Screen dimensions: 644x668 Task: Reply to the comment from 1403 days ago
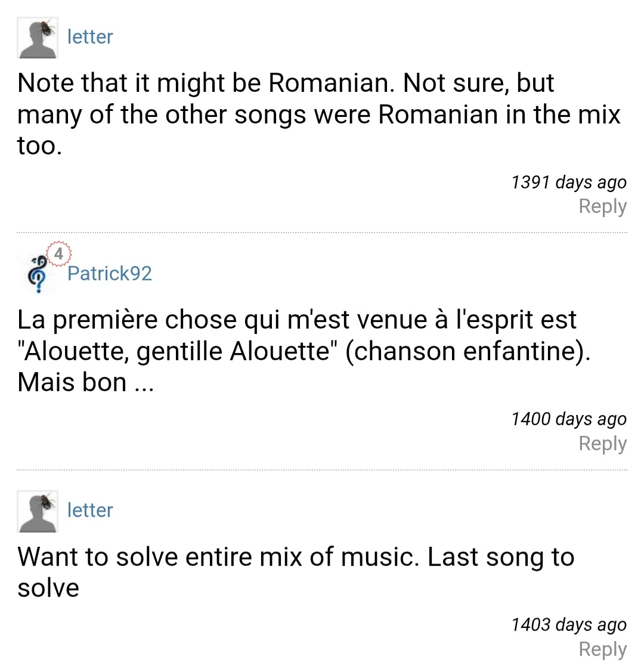(x=602, y=649)
